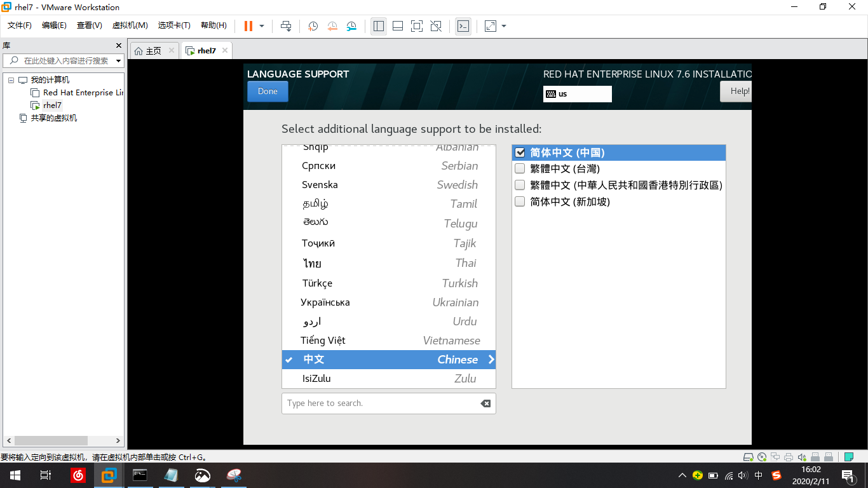This screenshot has height=488, width=868.
Task: Select Swedish in the language list
Action: point(389,185)
